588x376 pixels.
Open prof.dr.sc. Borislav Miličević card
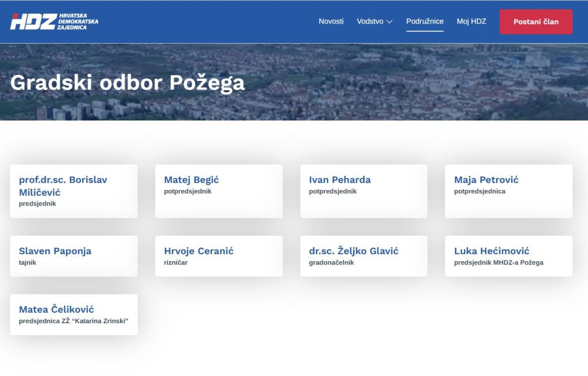[74, 191]
